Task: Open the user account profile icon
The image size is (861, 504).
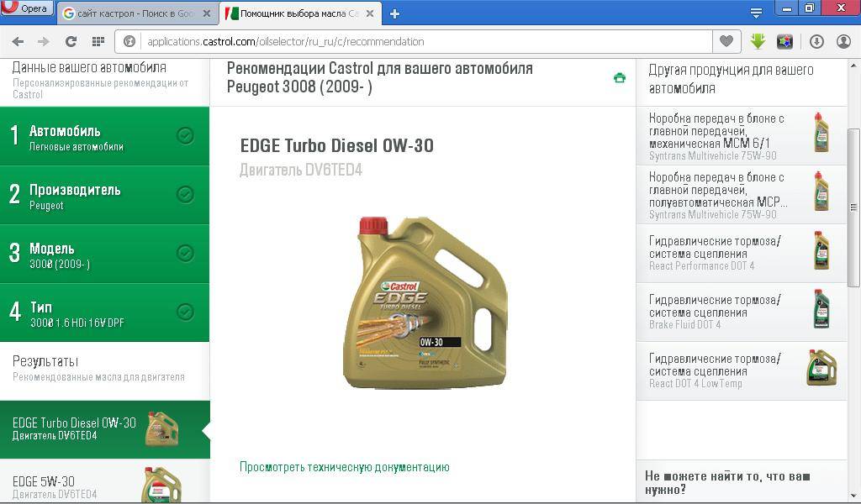Action: (x=843, y=41)
